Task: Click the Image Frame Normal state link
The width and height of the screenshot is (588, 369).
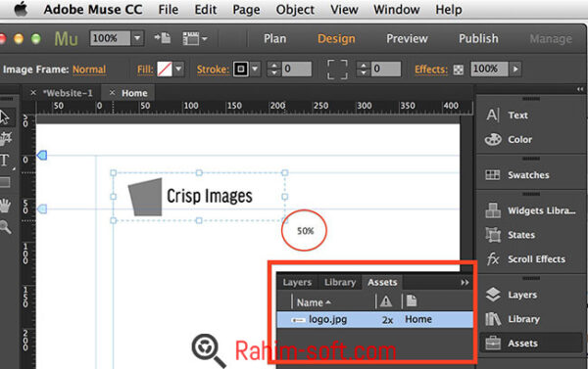Action: [89, 69]
